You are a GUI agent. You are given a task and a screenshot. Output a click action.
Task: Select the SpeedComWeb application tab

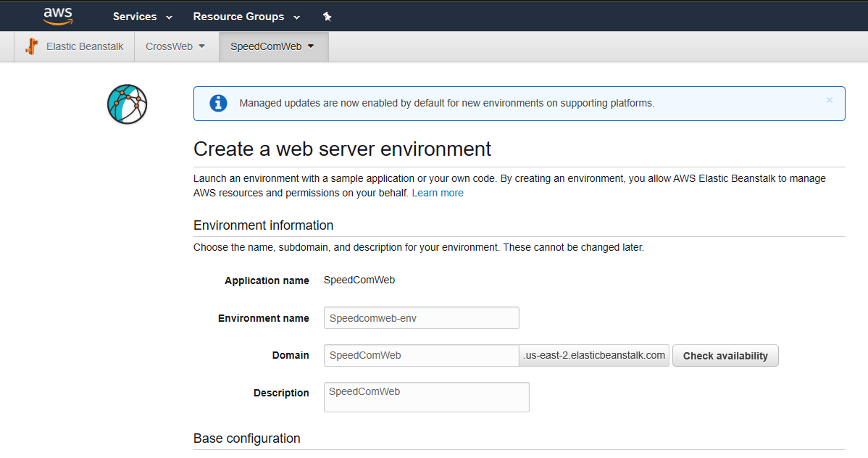265,46
